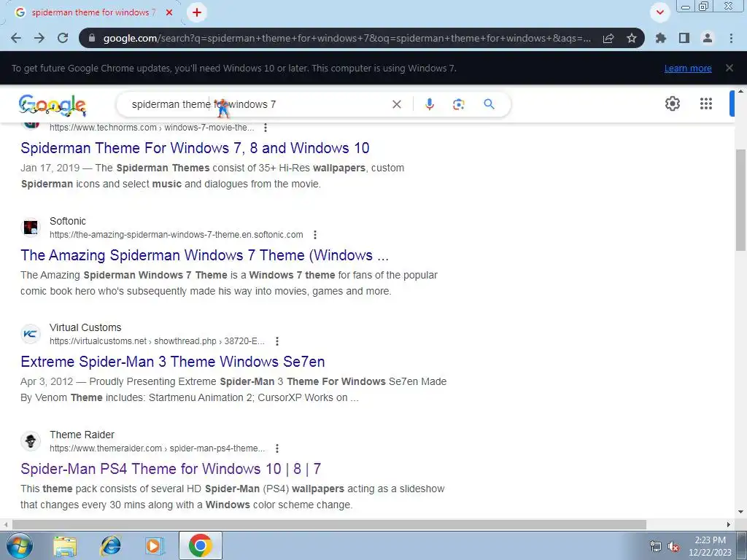
Task: Search by image with Google Lens icon
Action: pyautogui.click(x=458, y=104)
